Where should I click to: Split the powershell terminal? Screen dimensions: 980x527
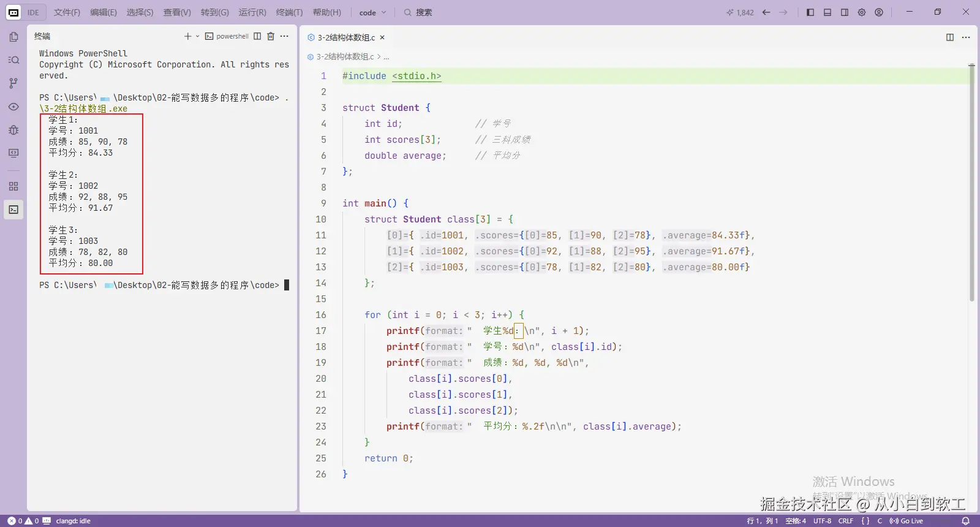coord(257,36)
